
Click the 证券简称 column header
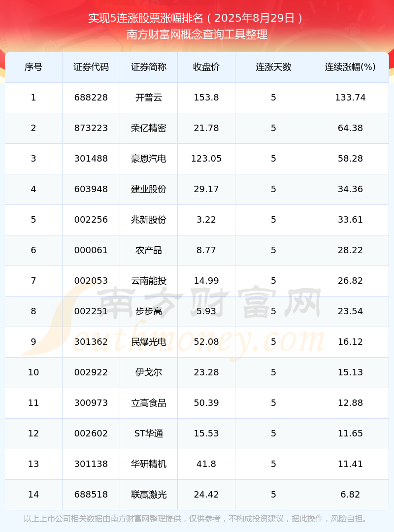149,67
